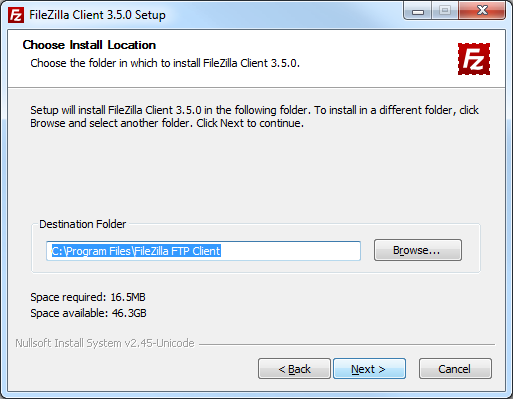The width and height of the screenshot is (513, 399).
Task: Click the 'Choose the folder in which to install' subtitle
Action: click(x=165, y=63)
